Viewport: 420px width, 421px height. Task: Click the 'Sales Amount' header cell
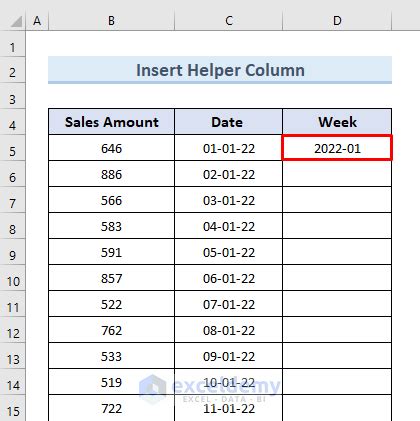point(111,122)
